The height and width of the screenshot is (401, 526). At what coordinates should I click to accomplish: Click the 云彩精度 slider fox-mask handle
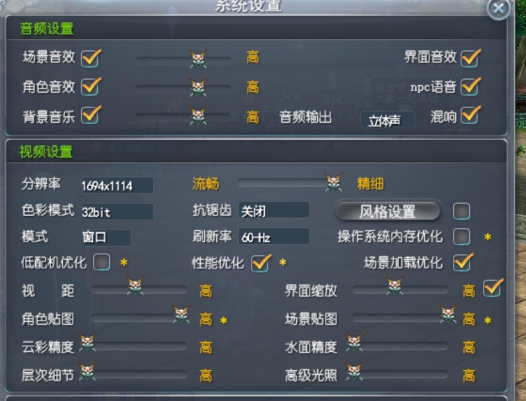[x=88, y=342]
